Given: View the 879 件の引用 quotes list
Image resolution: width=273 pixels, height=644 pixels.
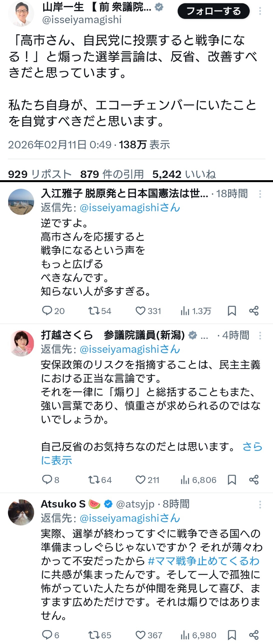Looking at the screenshot, I should point(112,174).
